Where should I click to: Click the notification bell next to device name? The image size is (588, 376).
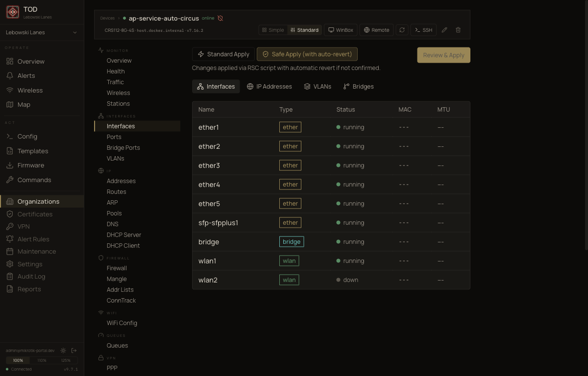coord(220,18)
